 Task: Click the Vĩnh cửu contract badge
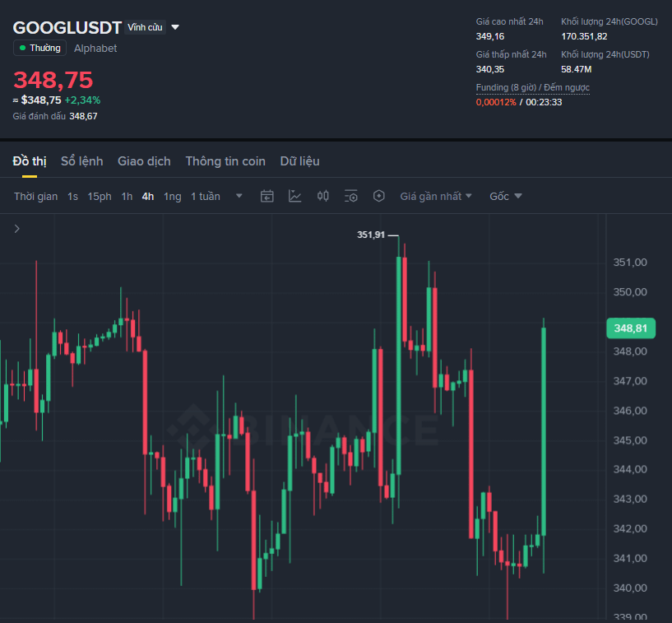[145, 27]
